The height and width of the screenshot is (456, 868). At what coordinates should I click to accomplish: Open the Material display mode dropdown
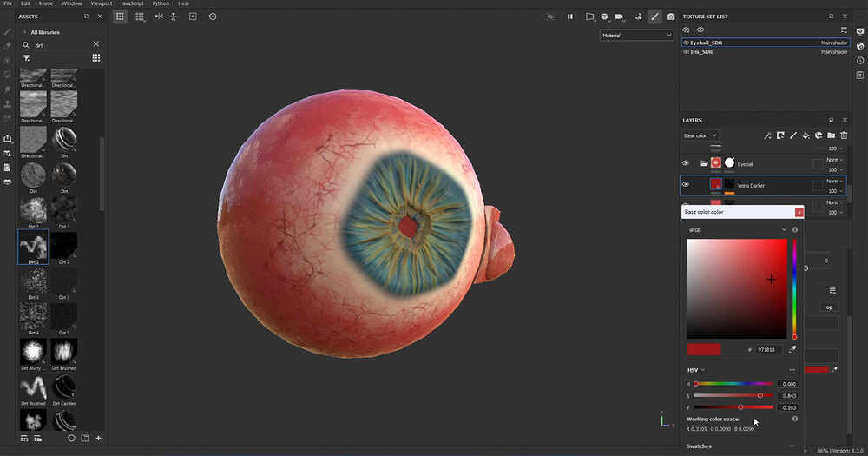pyautogui.click(x=636, y=36)
